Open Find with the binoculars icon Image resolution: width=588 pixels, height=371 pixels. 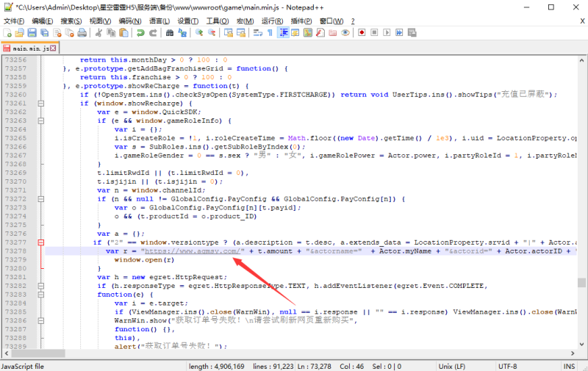pyautogui.click(x=170, y=33)
